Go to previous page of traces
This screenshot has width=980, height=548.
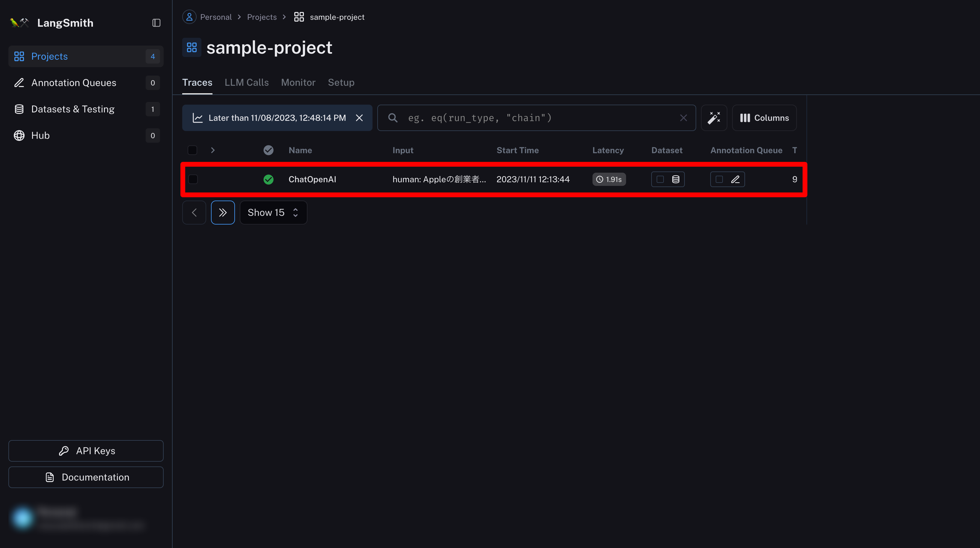194,212
